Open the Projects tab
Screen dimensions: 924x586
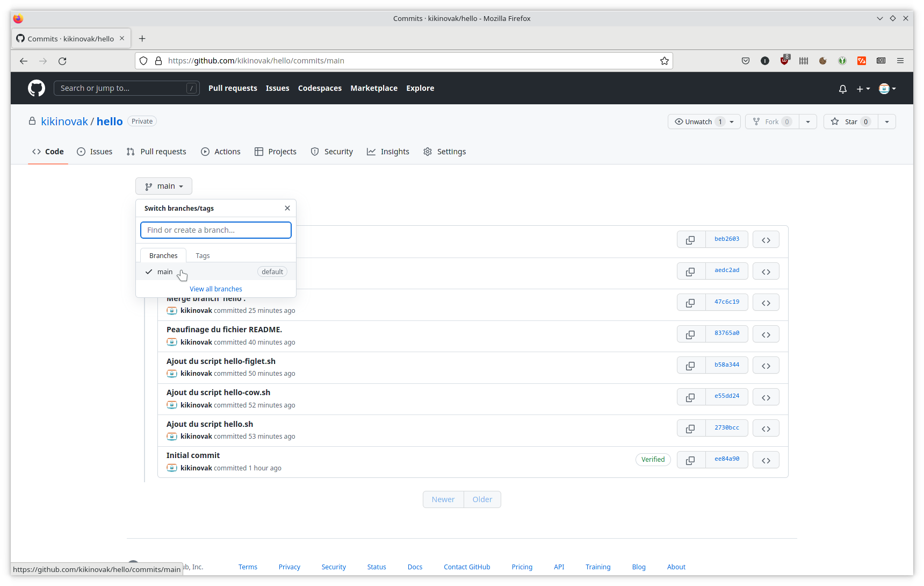point(276,152)
